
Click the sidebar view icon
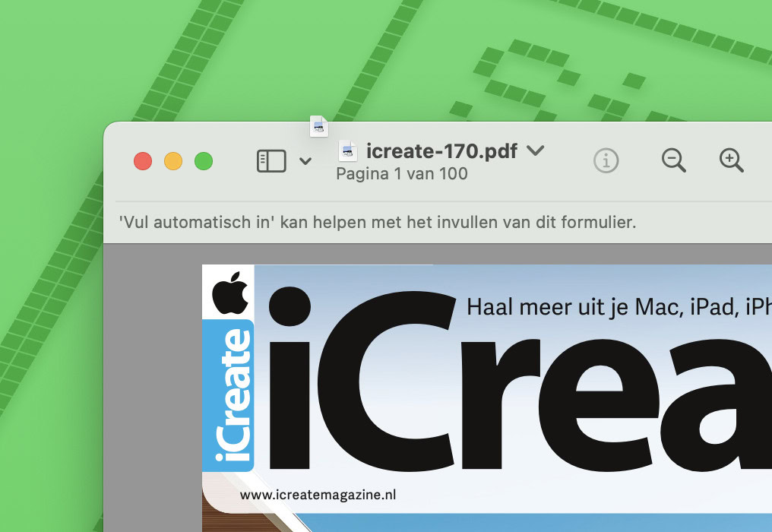tap(271, 161)
